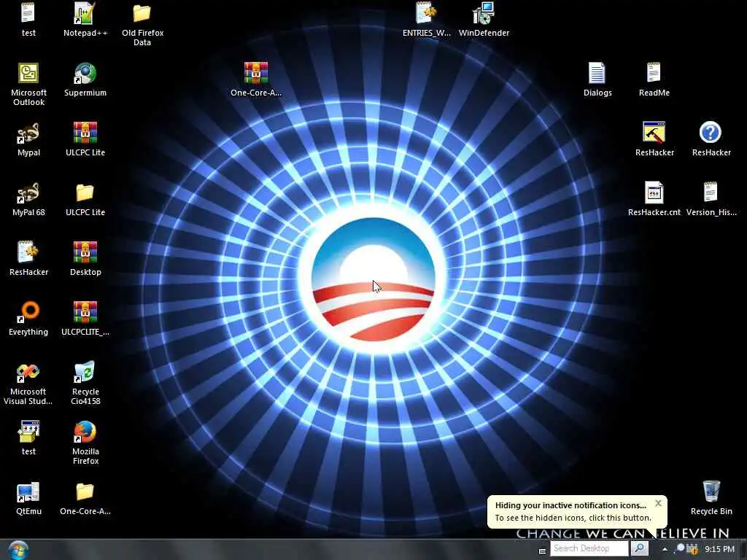Click the 'Hiding your inactive notification icons...' balloon
This screenshot has width=747, height=560.
(577, 511)
